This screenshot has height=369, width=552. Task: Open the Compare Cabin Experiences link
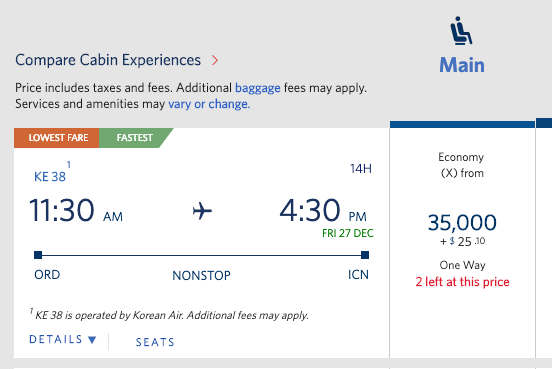[x=108, y=60]
